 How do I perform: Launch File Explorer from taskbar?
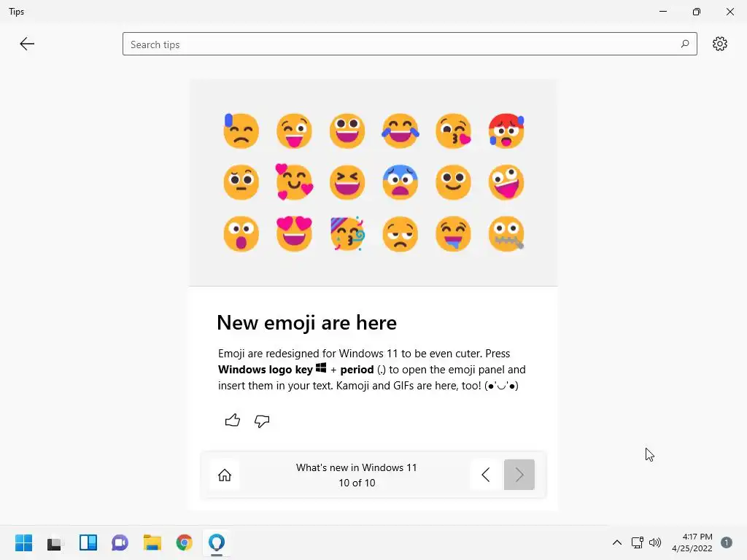pyautogui.click(x=152, y=542)
